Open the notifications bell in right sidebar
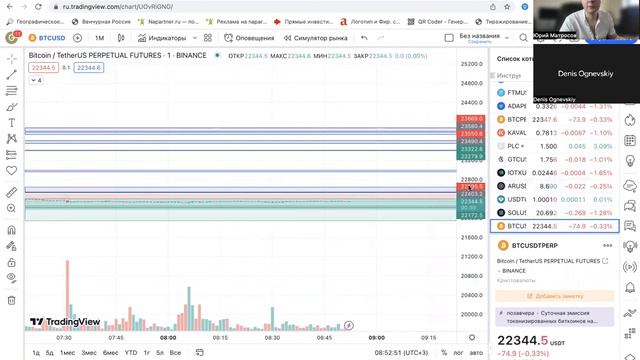Image resolution: width=640 pixels, height=360 pixels. pos(630,287)
